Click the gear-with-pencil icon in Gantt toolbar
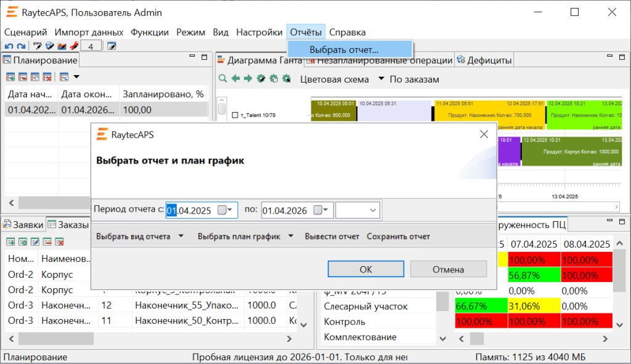 pos(261,79)
